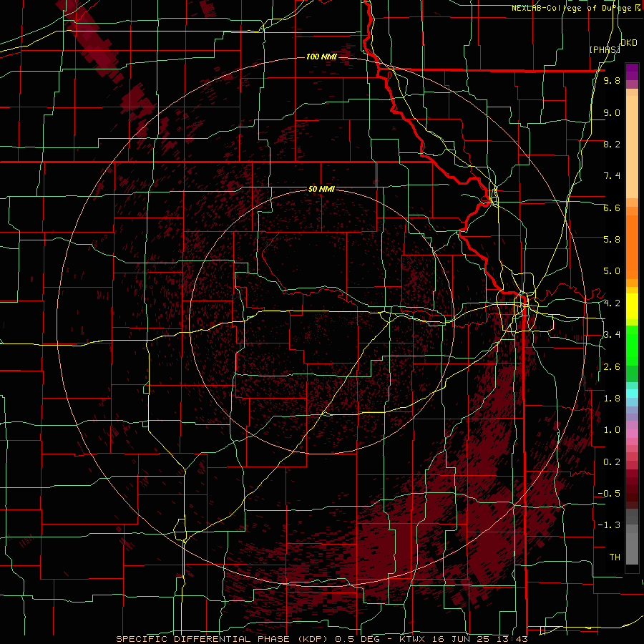Pick the yellow segment of the color bar
Screen dimensions: 644x644
[632, 306]
